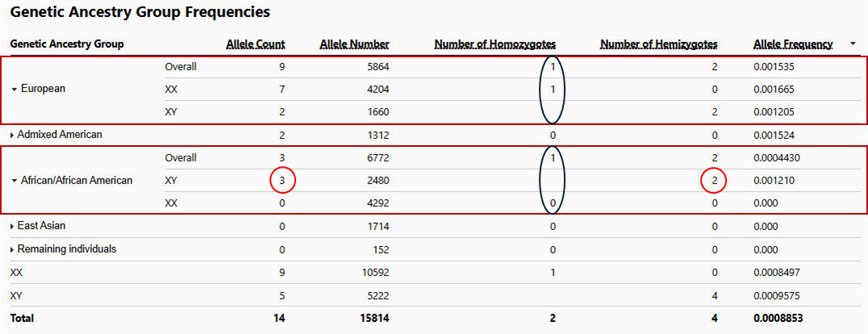Select the European Overall row label
The image size is (868, 334).
pyautogui.click(x=181, y=67)
